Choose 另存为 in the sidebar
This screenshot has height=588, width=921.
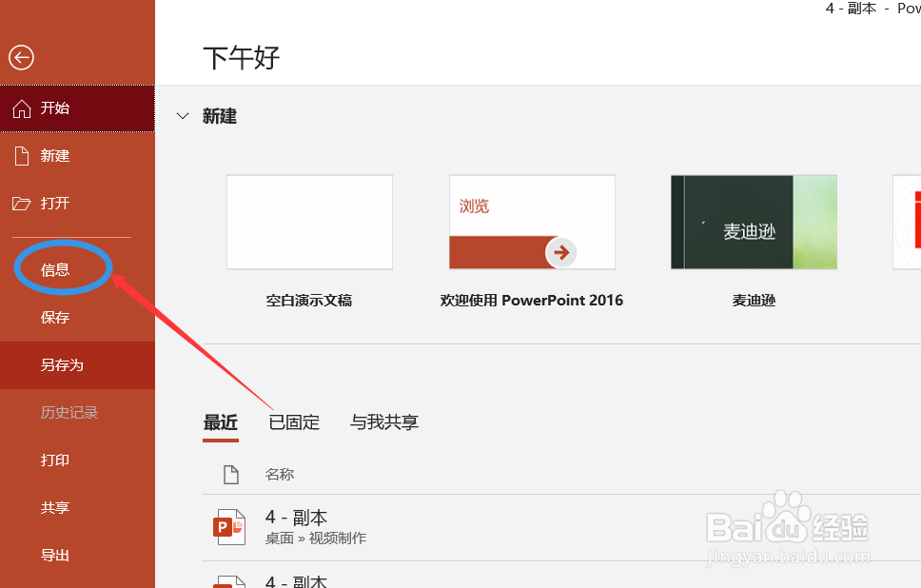[62, 364]
